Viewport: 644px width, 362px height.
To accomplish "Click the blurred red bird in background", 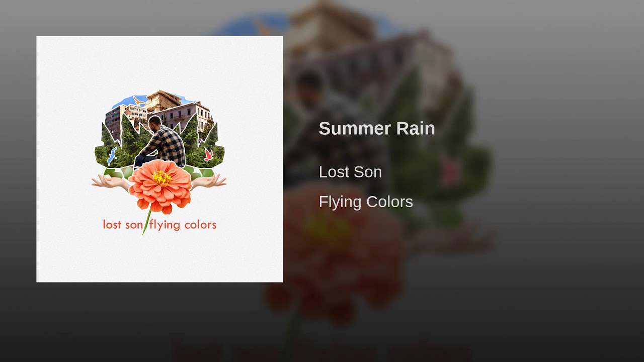I will 449,172.
